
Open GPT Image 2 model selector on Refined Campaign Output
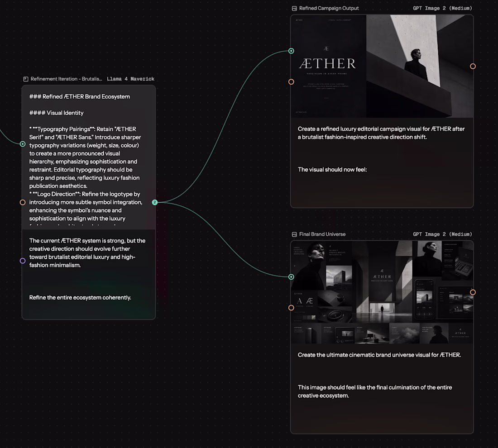(x=442, y=8)
